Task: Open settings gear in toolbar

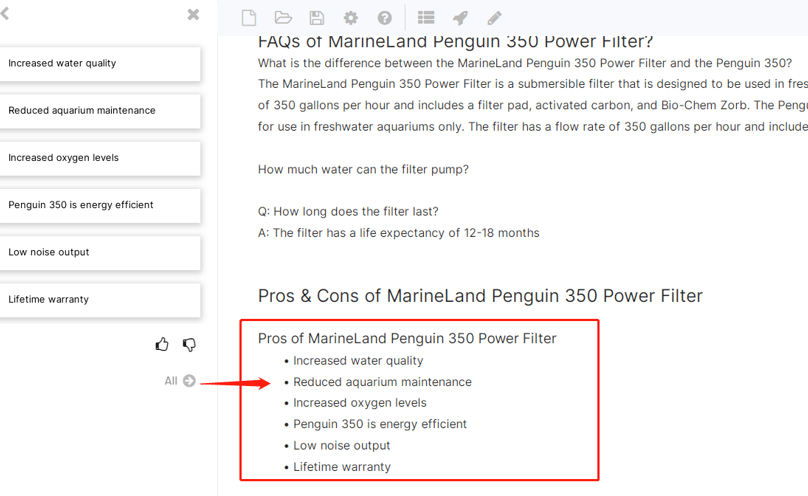Action: (350, 18)
